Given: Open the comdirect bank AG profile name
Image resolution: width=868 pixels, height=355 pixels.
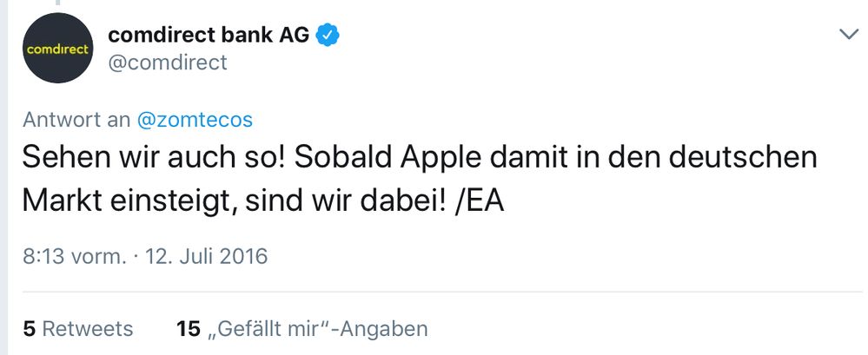Looking at the screenshot, I should (209, 35).
